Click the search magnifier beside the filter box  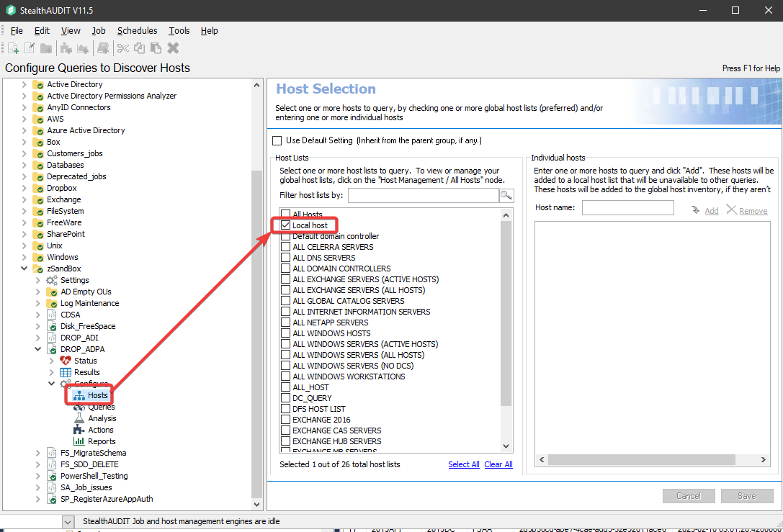[x=506, y=194]
